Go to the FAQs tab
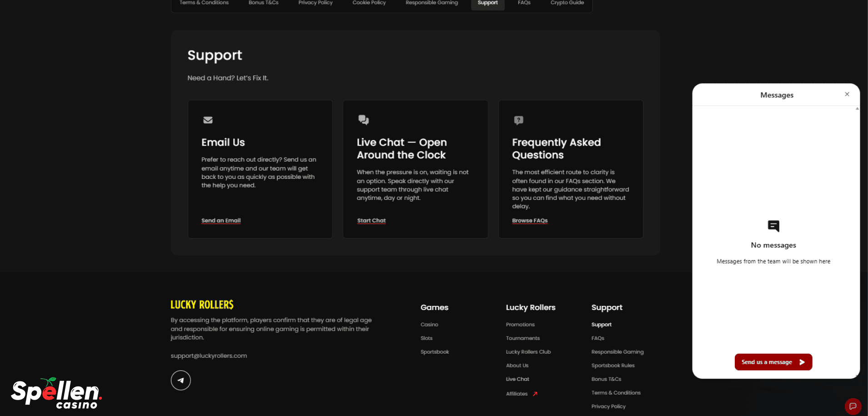 click(524, 3)
